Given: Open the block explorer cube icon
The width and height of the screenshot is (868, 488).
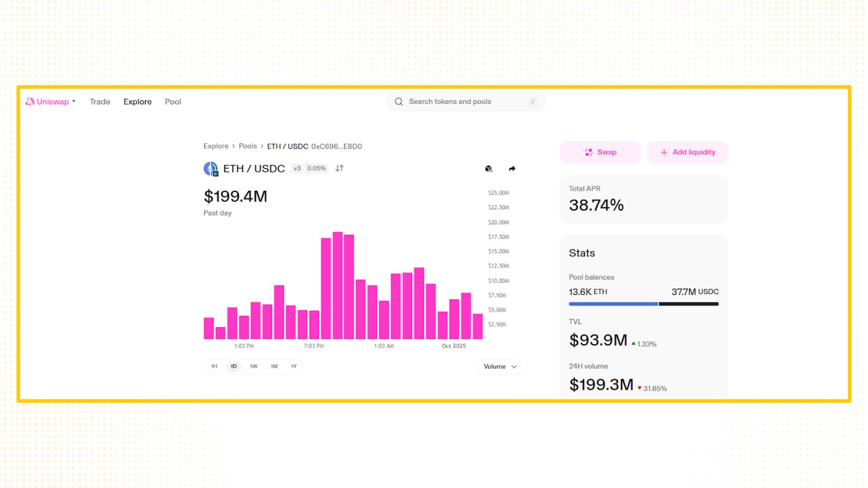Looking at the screenshot, I should tap(489, 169).
